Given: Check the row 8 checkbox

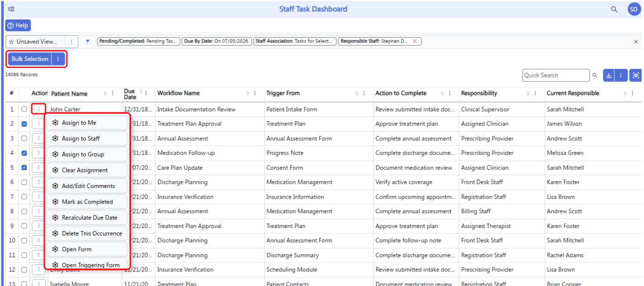Looking at the screenshot, I should tap(24, 211).
